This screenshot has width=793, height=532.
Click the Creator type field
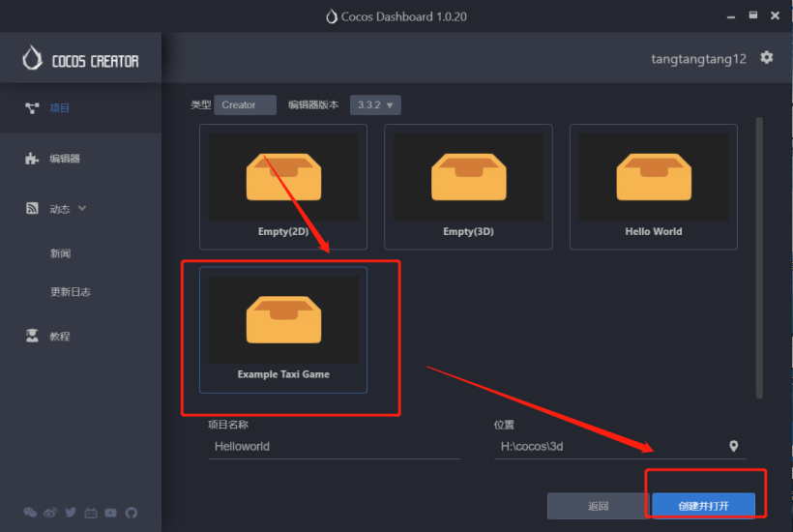[x=245, y=104]
